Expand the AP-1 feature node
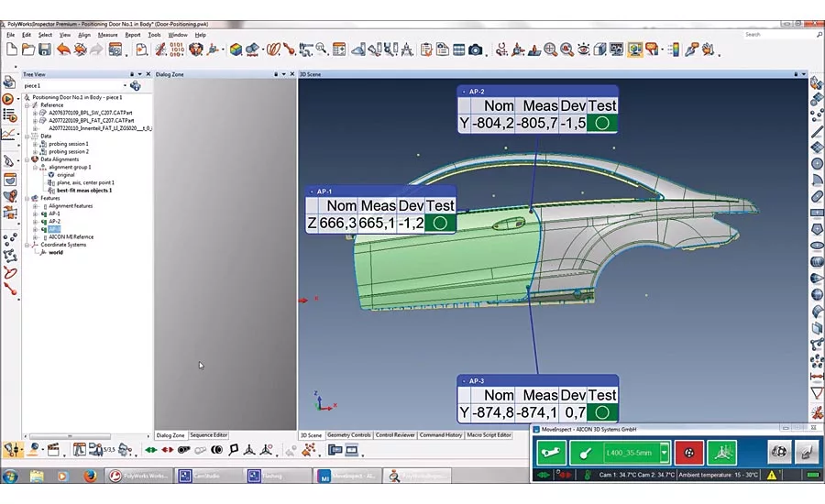The image size is (825, 504). coord(35,214)
